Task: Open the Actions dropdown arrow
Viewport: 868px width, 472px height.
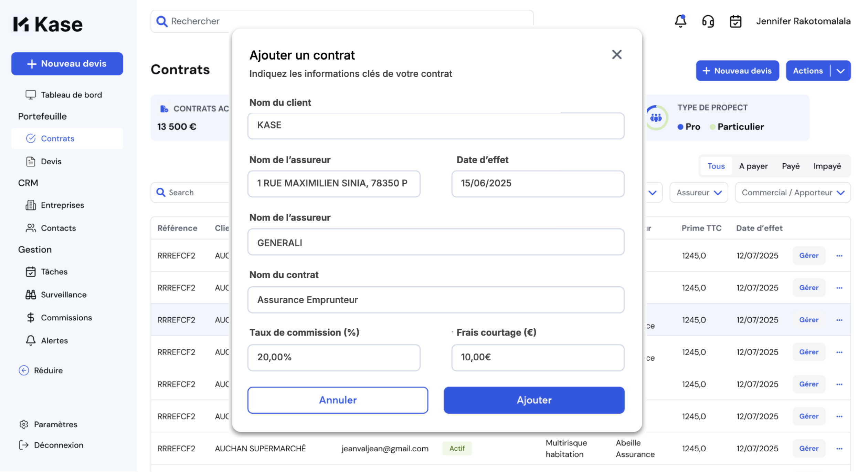Action: pos(840,71)
